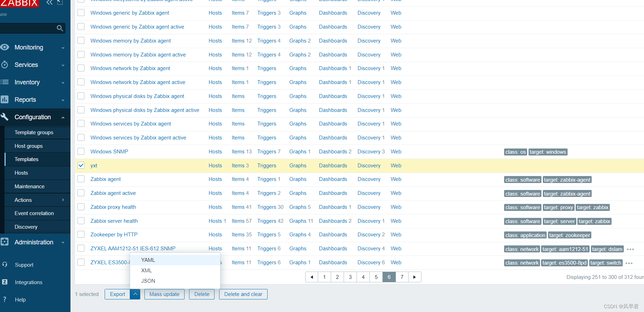Image resolution: width=644 pixels, height=312 pixels.
Task: Click the Administration gear icon
Action: tap(5, 242)
